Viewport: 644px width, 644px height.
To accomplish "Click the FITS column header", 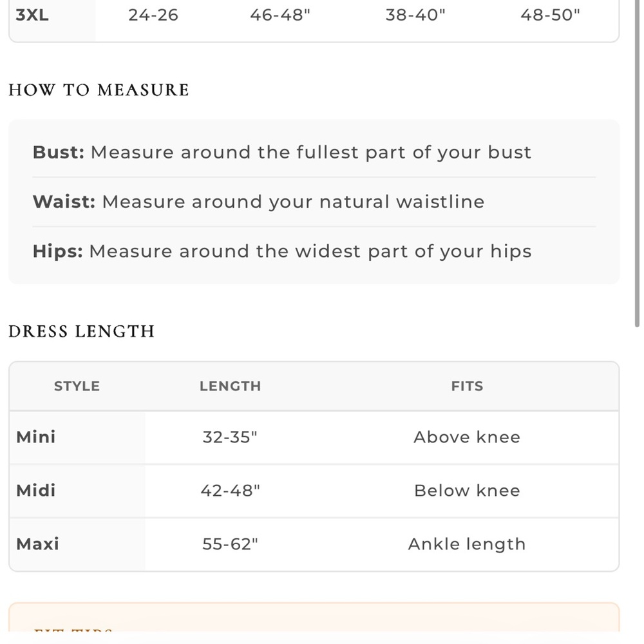I will (468, 386).
